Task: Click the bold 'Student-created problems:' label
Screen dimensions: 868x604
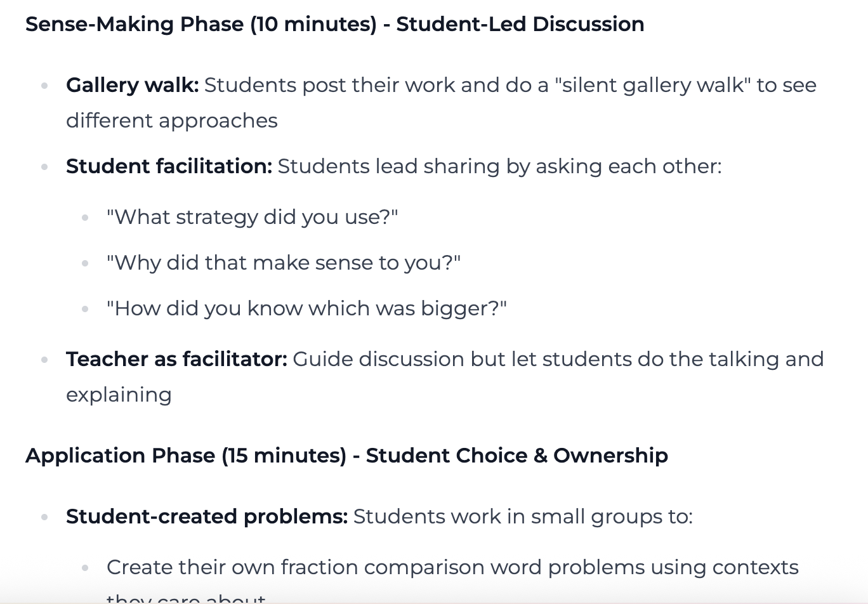Action: pos(207,516)
